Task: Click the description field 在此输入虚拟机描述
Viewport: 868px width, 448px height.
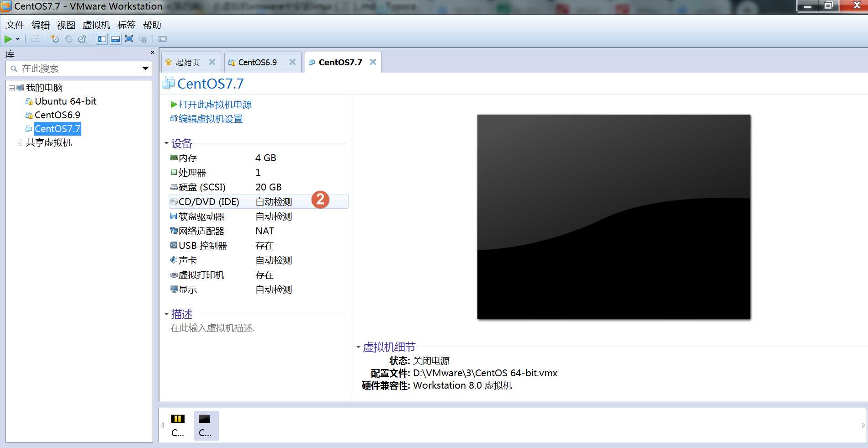Action: [x=212, y=328]
